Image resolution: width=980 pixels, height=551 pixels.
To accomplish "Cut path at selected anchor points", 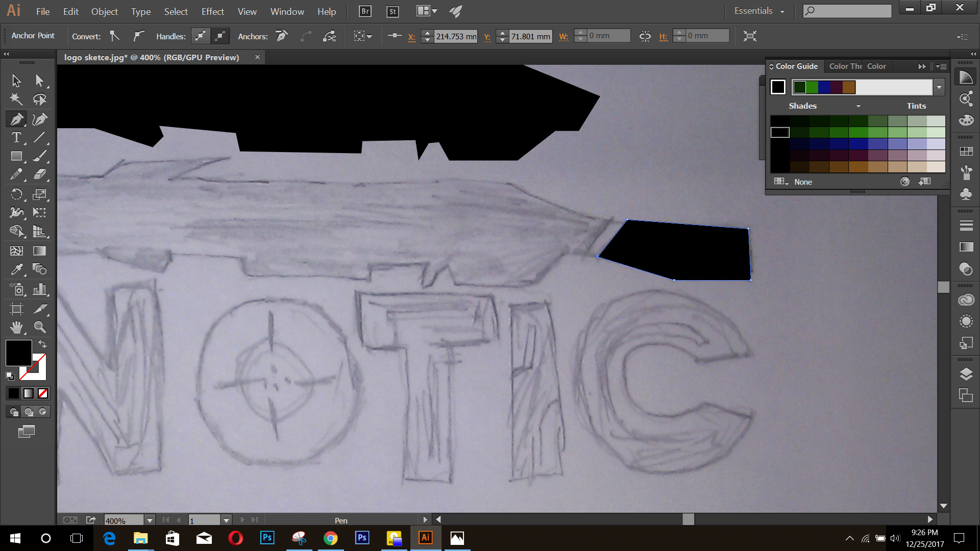I will coord(330,36).
